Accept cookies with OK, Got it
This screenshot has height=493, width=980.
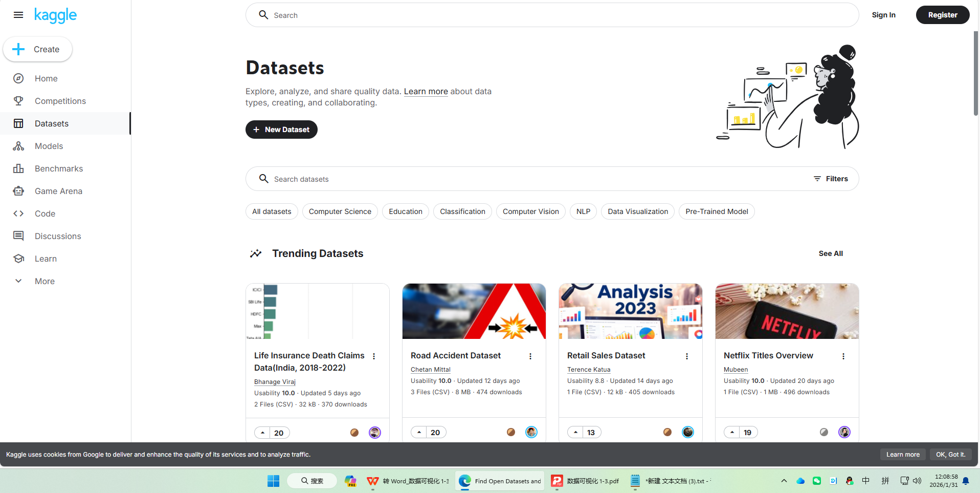point(951,455)
